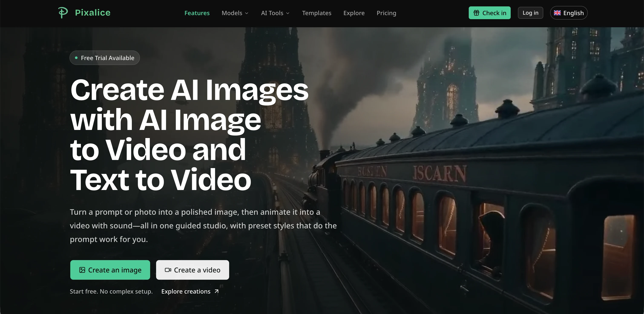Click the 'Start free. No complex setup.' text
Viewport: 644px width, 314px height.
click(111, 291)
